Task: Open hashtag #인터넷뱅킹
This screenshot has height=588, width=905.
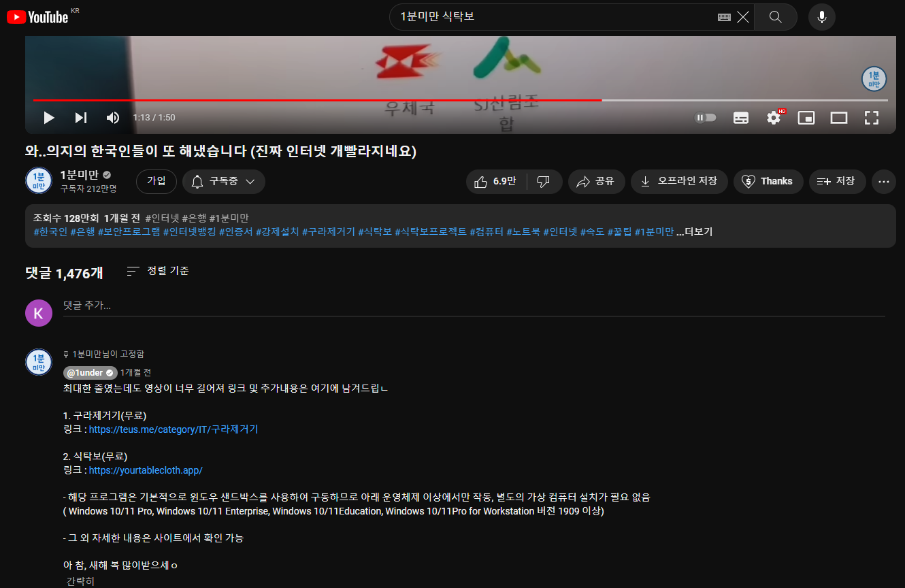Action: pos(189,232)
